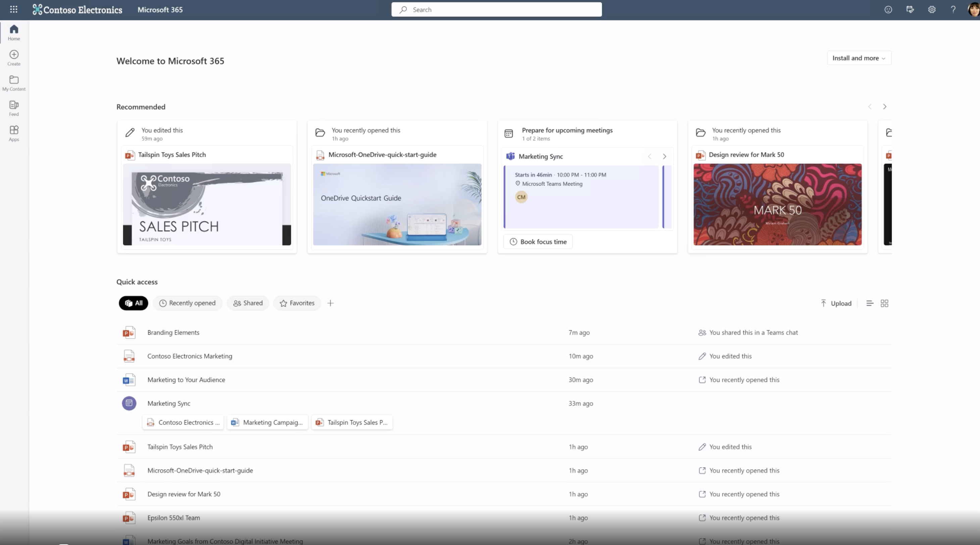This screenshot has height=545, width=980.
Task: Click the Book focus time button
Action: click(538, 242)
